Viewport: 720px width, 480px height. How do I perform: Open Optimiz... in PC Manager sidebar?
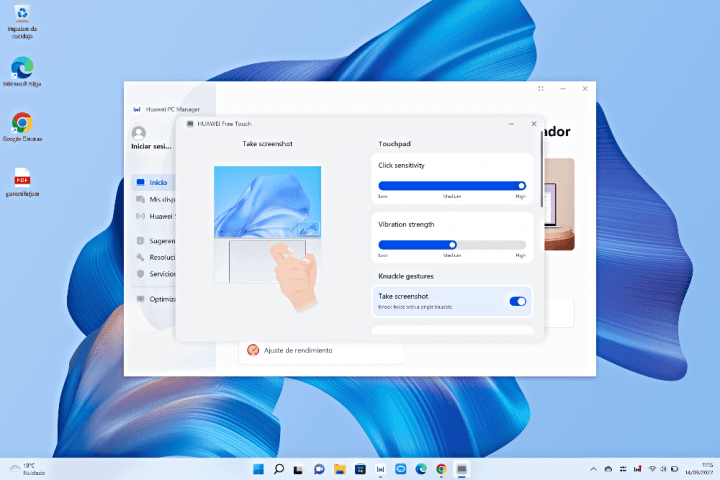pos(155,299)
